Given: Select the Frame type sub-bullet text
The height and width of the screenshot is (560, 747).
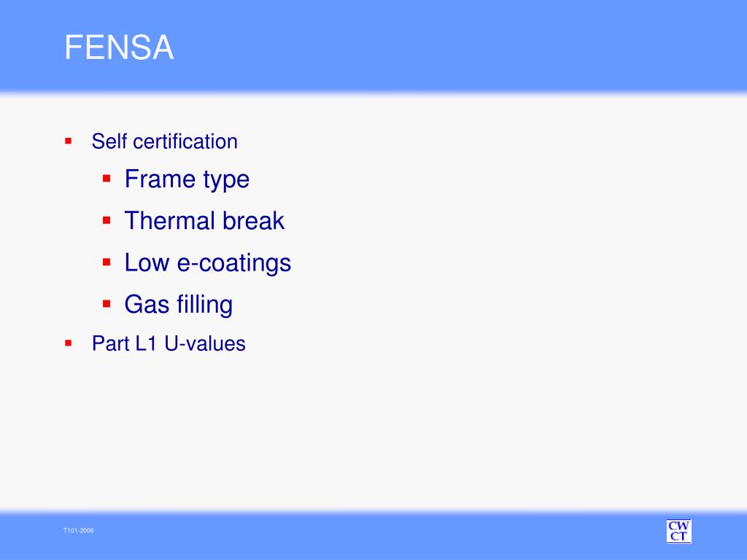Looking at the screenshot, I should coord(187,179).
